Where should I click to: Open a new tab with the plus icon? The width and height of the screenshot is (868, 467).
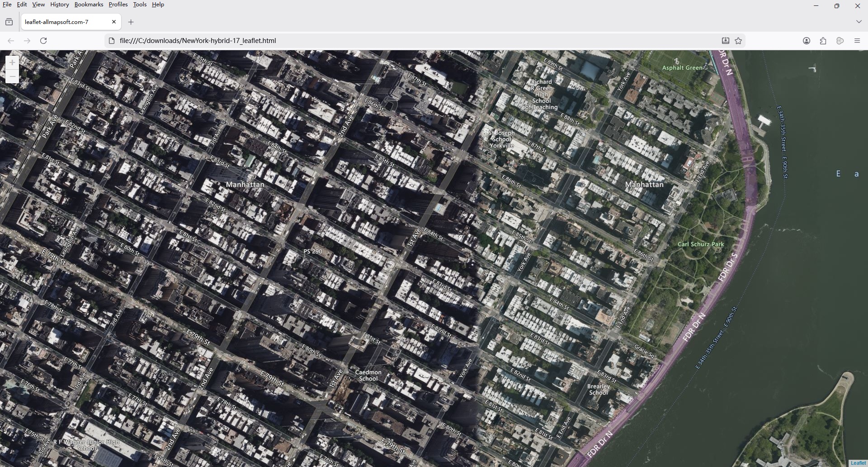click(131, 22)
